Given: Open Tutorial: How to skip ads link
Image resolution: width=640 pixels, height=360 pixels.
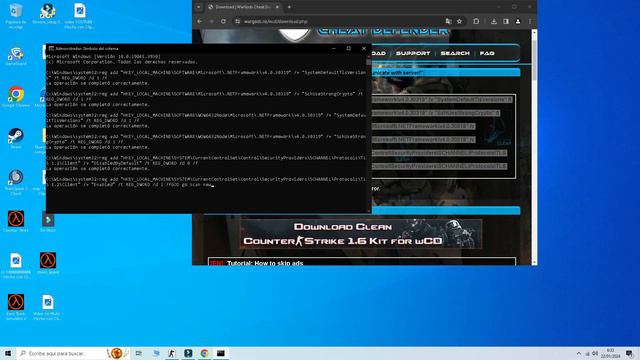Looking at the screenshot, I should tap(265, 263).
